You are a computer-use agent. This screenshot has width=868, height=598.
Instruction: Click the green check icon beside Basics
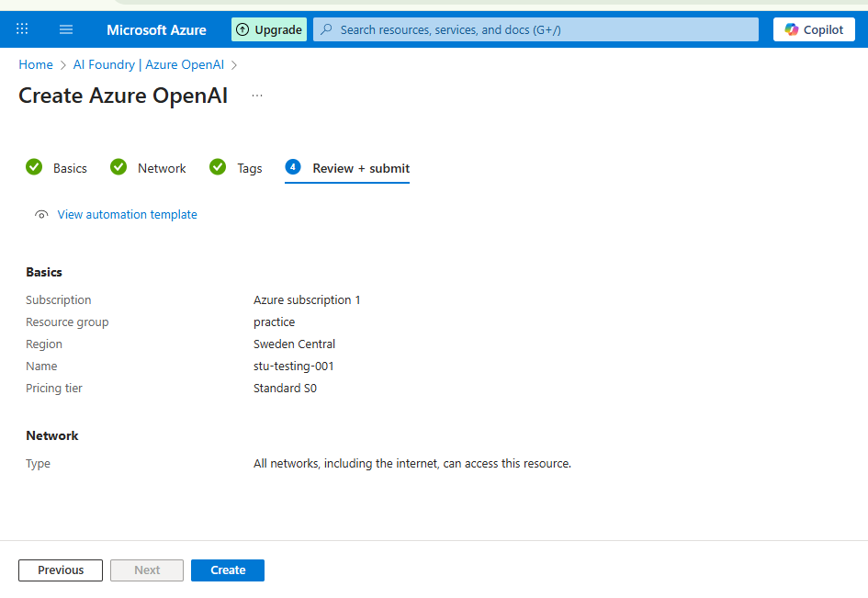click(x=34, y=166)
